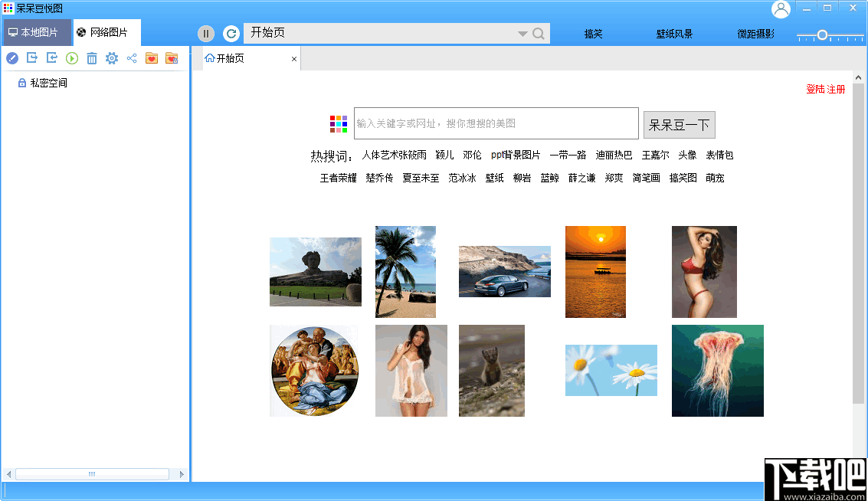This screenshot has height=501, width=868.
Task: Focus the keyword search input field
Action: tap(496, 123)
